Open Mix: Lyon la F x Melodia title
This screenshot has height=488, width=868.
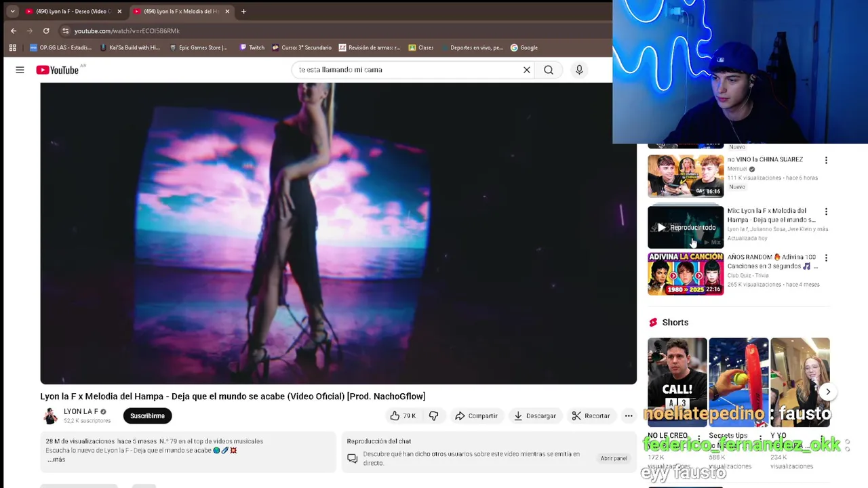[x=771, y=215]
